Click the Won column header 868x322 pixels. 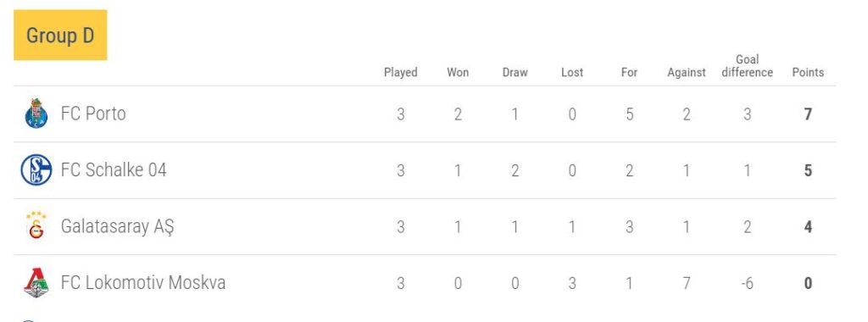click(x=458, y=73)
